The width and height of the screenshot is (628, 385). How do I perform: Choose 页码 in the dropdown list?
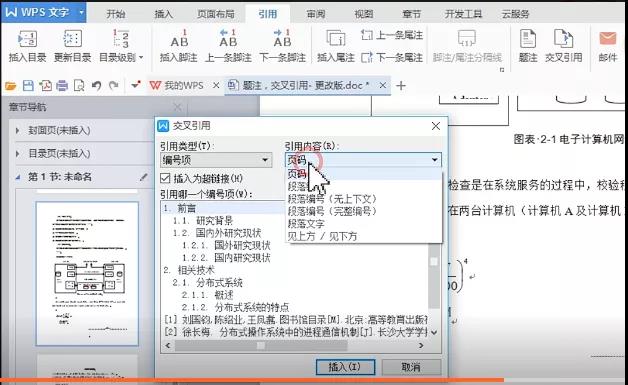click(364, 173)
